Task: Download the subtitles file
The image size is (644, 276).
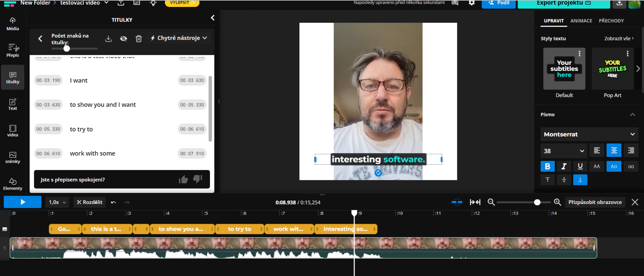Action: click(x=108, y=38)
